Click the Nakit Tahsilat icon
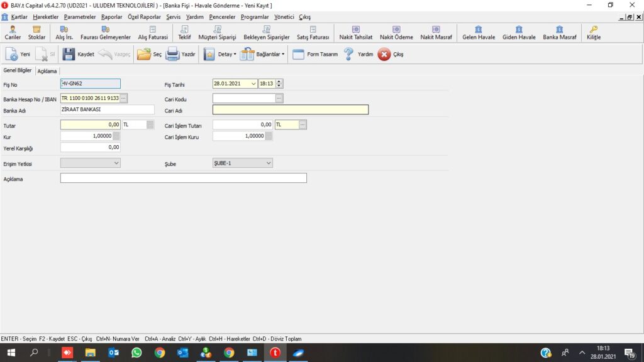The image size is (644, 362). pos(355,33)
